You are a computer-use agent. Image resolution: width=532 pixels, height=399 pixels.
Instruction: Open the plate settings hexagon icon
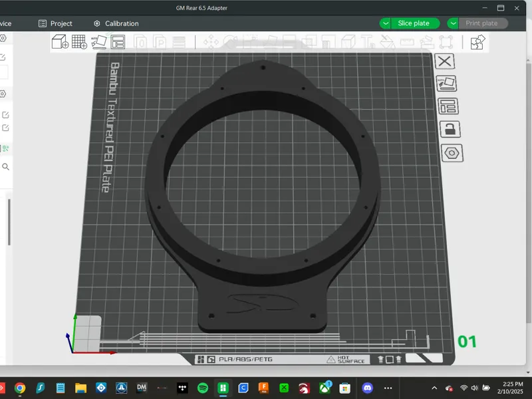(452, 153)
